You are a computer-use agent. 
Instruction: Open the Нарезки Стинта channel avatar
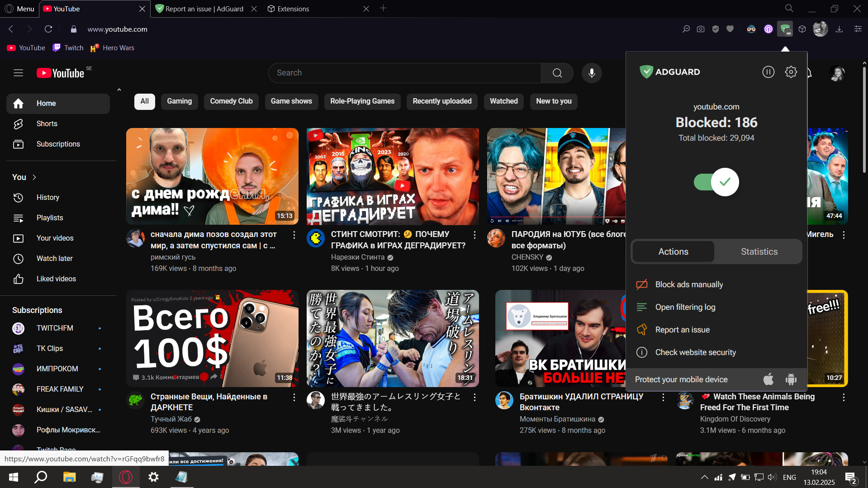316,238
